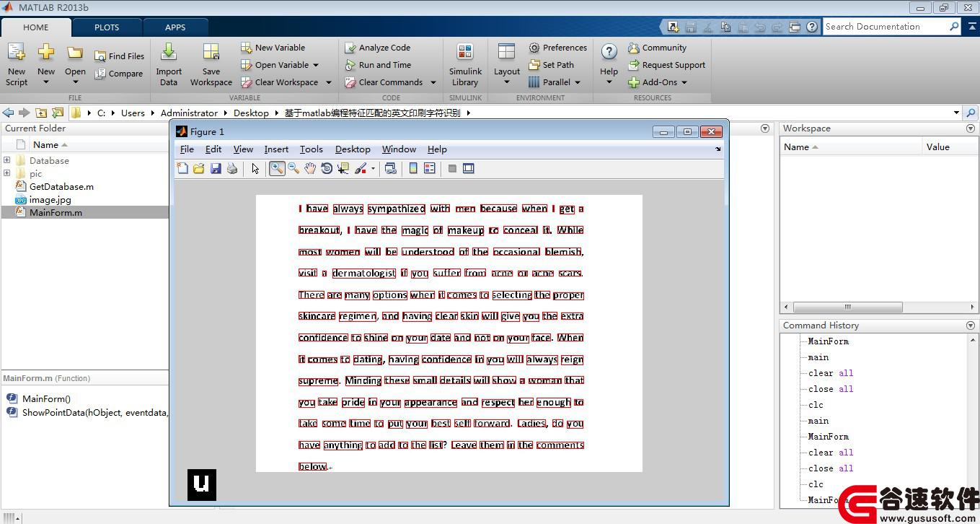
Task: Go up one folder level icon
Action: coord(41,113)
